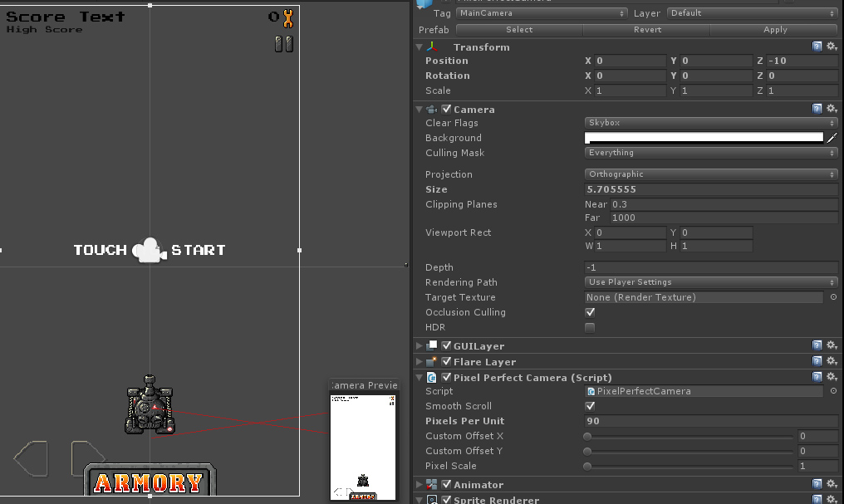Open the Pixel Perfect Camera settings gear
844x504 pixels.
click(831, 376)
